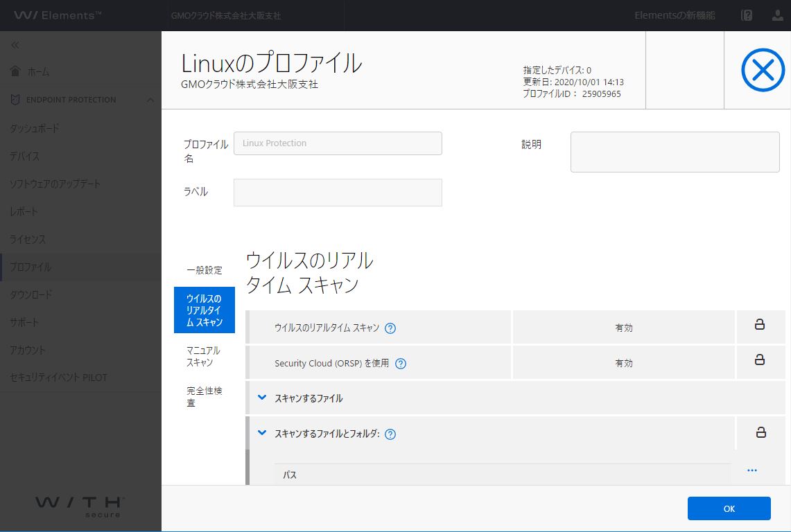
Task: Open レポート in sidebar
Action: coord(24,212)
